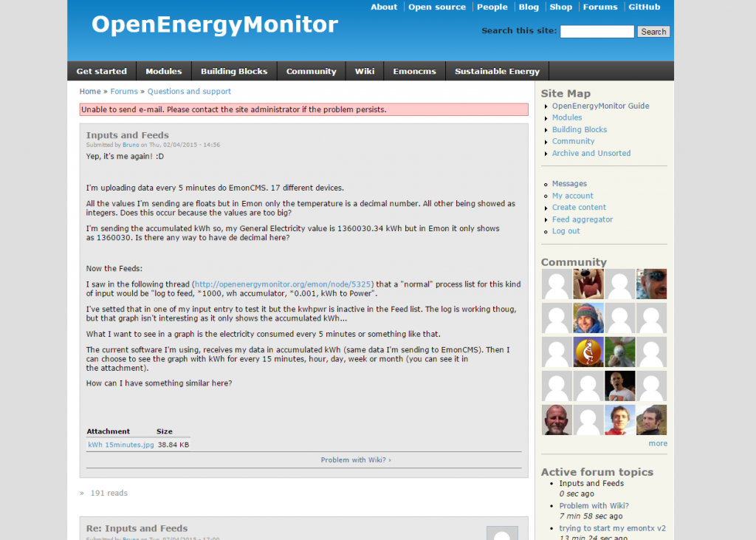The image size is (756, 540).
Task: Open the Feed aggregator link
Action: 583,219
